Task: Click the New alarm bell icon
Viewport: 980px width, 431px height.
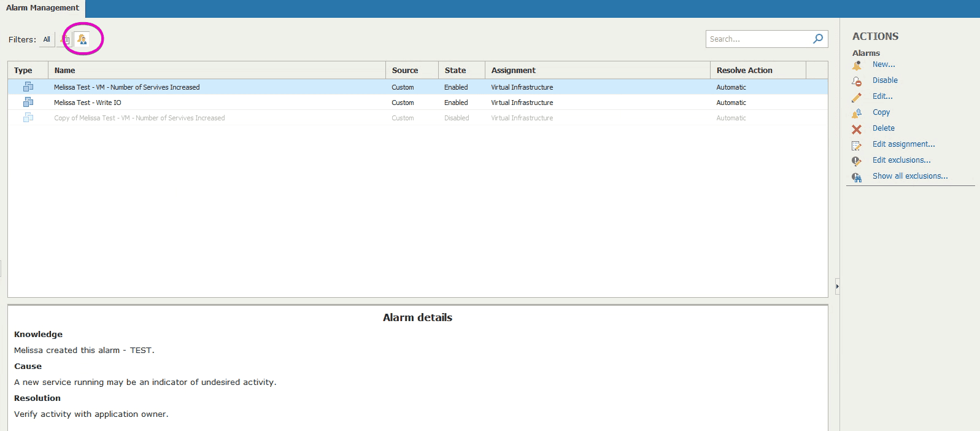Action: [857, 65]
